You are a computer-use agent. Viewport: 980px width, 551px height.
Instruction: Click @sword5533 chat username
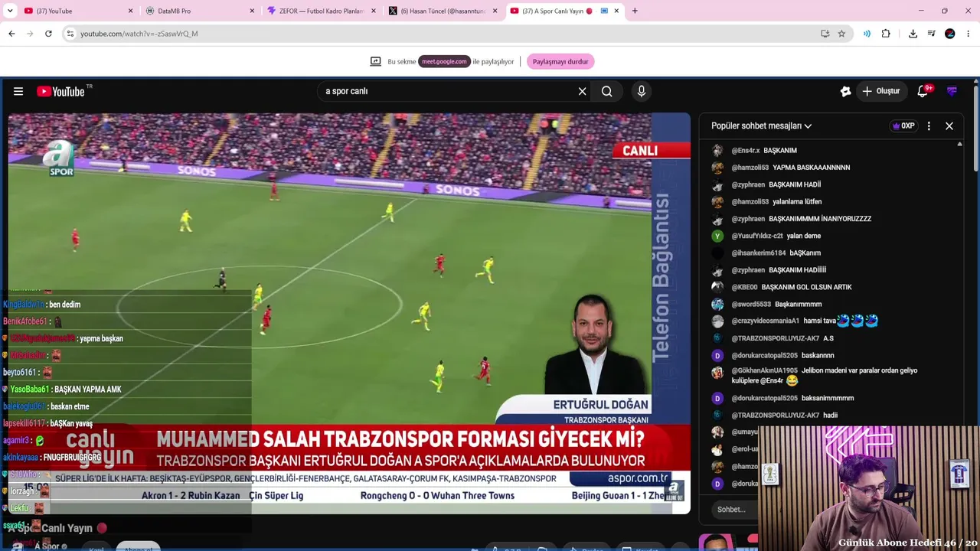point(751,304)
